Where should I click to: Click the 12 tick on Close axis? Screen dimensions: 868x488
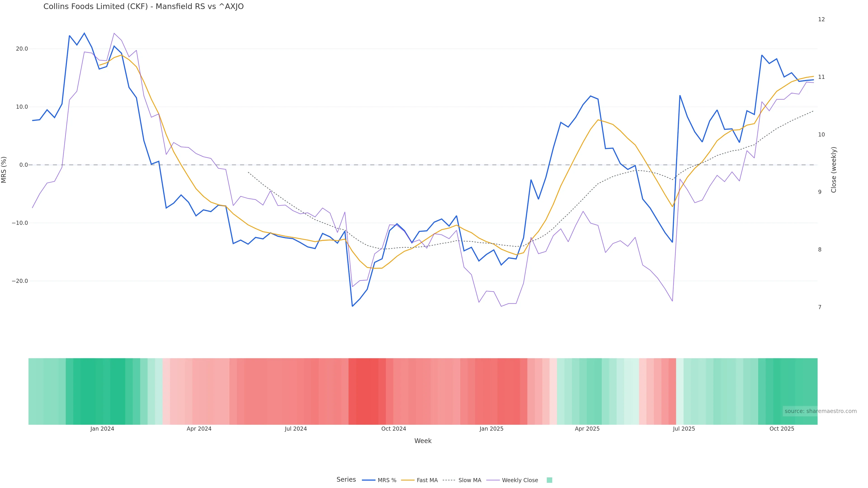(x=821, y=19)
